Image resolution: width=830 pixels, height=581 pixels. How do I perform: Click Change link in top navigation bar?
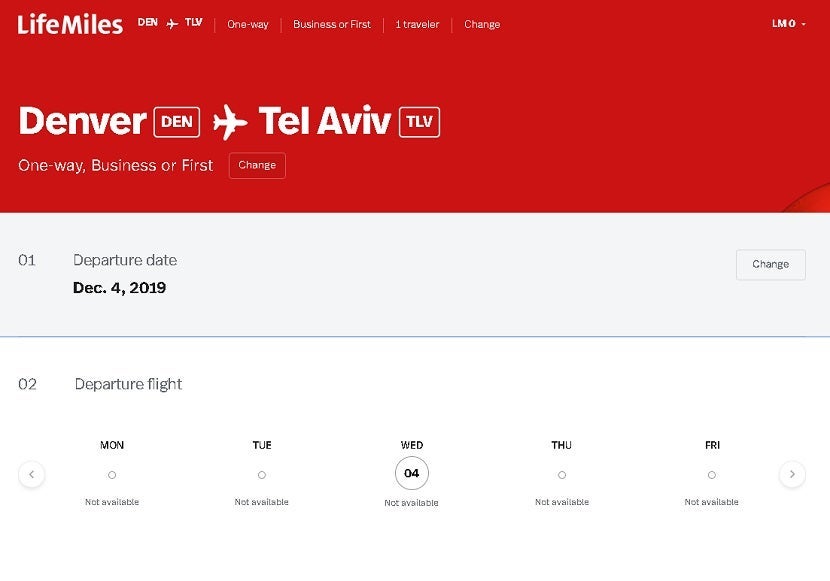coord(482,25)
